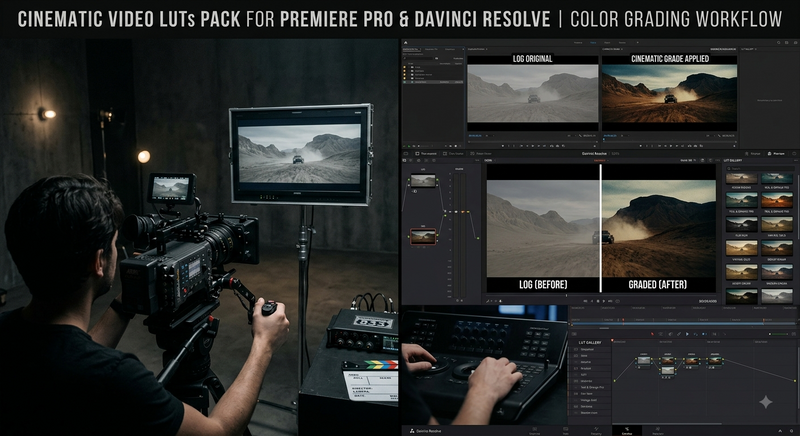Click the viewer scrubber playhead below LOG (BEFORE)

566,295
